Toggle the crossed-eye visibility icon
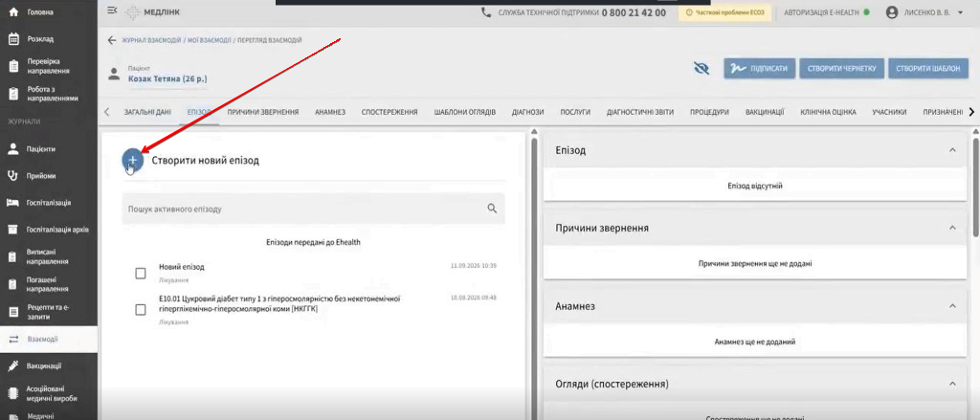 pos(702,68)
